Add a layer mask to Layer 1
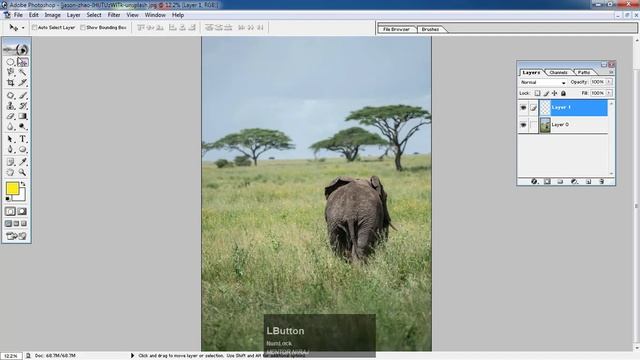 point(547,181)
